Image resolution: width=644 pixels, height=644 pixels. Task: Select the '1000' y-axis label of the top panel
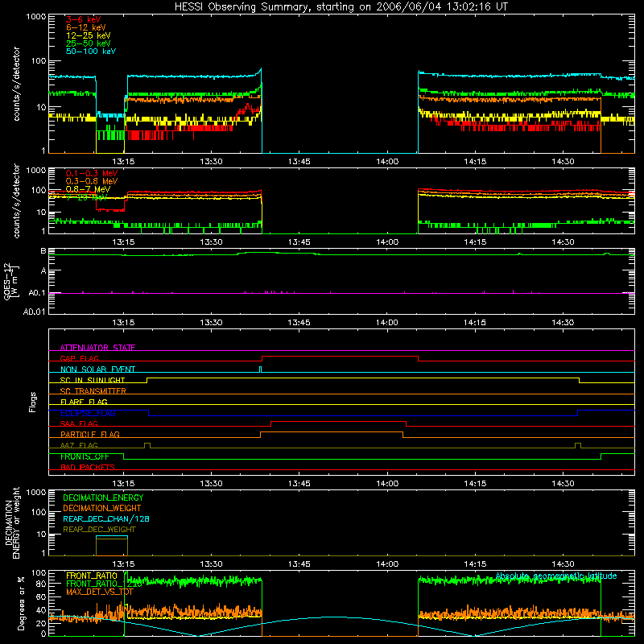(x=36, y=17)
